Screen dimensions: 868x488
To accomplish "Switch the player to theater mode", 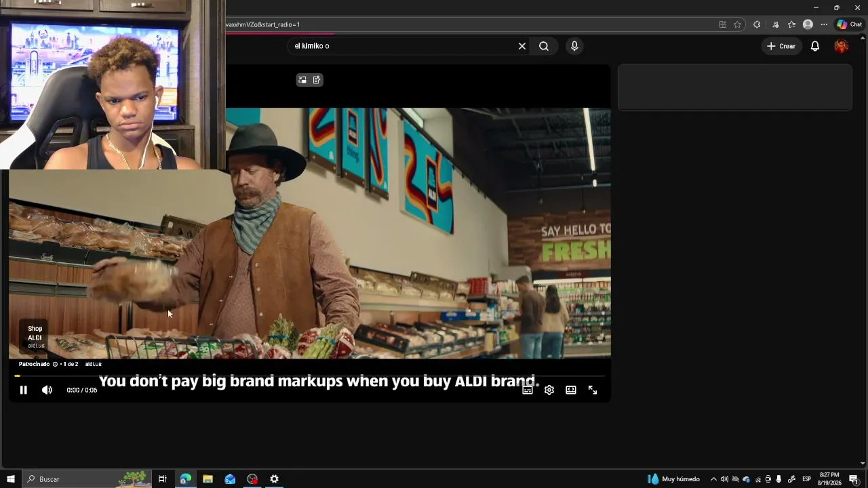I will click(x=571, y=390).
